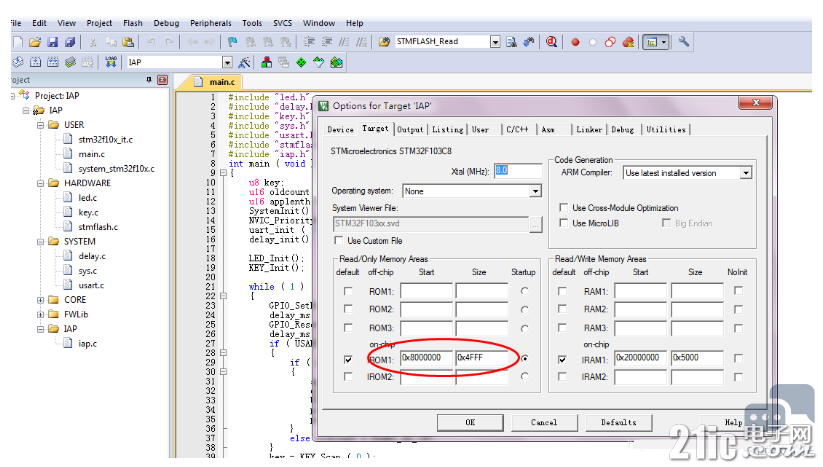Switch to the Debug tab in Options
Viewport: 823px width, 467px height.
pos(622,130)
